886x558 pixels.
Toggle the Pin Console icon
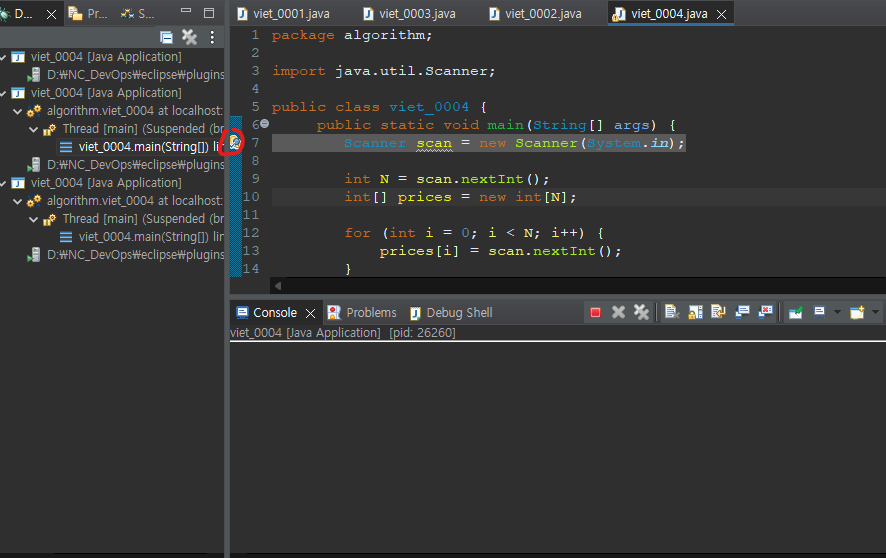click(x=795, y=313)
